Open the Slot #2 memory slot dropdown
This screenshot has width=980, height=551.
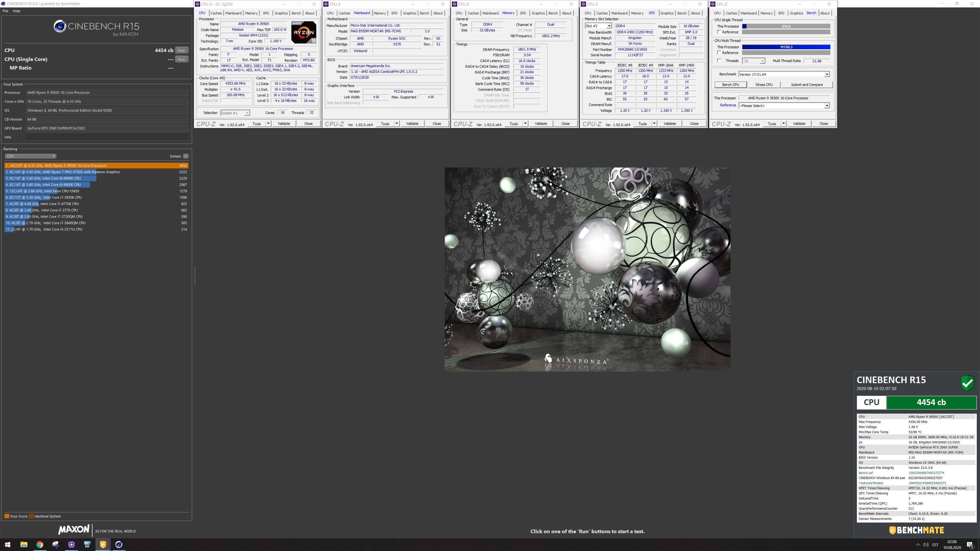click(598, 26)
